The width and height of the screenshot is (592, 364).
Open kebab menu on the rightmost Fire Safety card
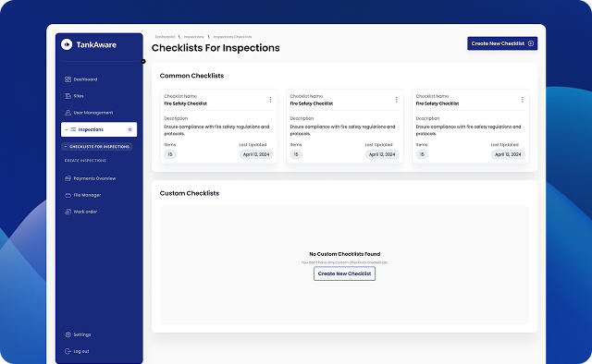click(523, 100)
